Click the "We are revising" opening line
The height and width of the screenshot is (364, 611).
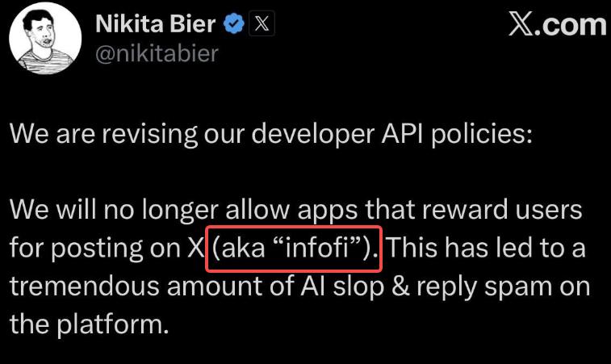103,135
